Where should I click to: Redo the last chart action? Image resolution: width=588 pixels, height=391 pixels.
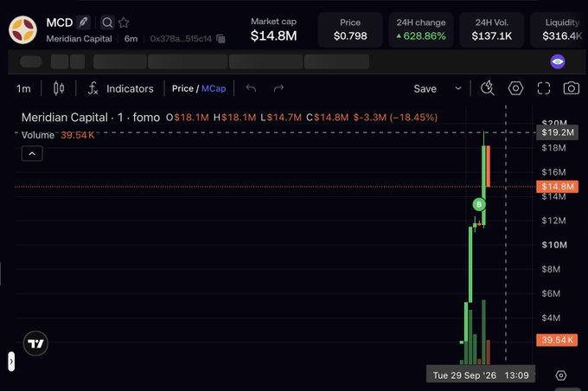pyautogui.click(x=278, y=88)
